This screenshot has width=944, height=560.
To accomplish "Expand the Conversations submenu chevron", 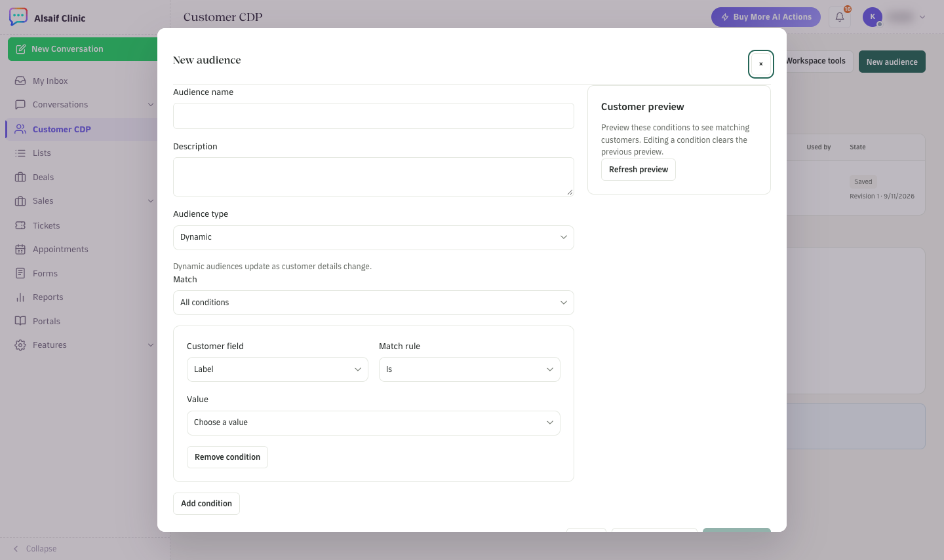I will [x=151, y=105].
